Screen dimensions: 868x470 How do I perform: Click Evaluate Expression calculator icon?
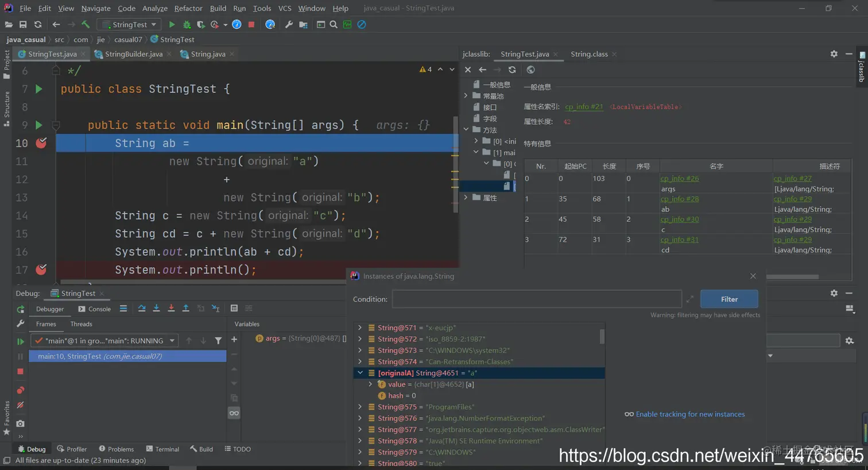tap(234, 309)
